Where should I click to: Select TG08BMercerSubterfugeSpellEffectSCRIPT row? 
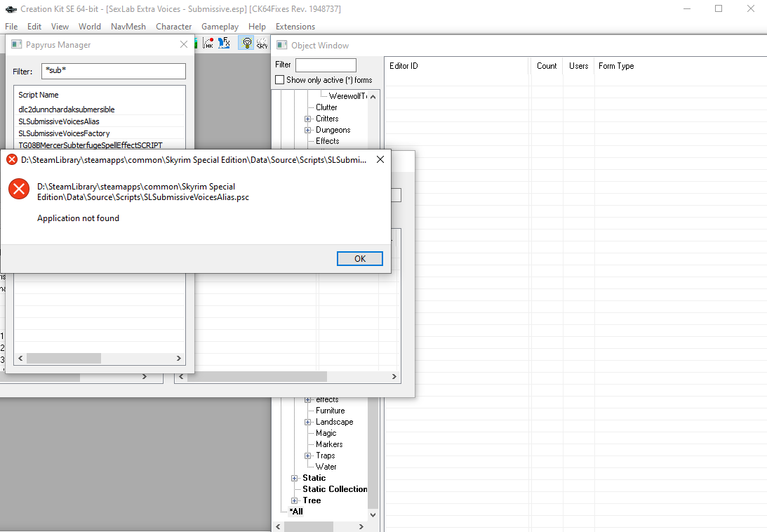coord(91,145)
